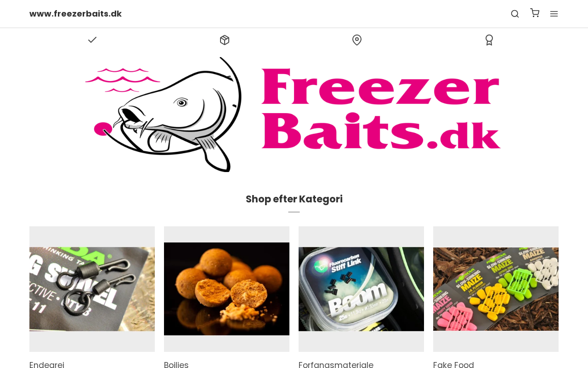Open the search magnifier icon

coord(515,14)
